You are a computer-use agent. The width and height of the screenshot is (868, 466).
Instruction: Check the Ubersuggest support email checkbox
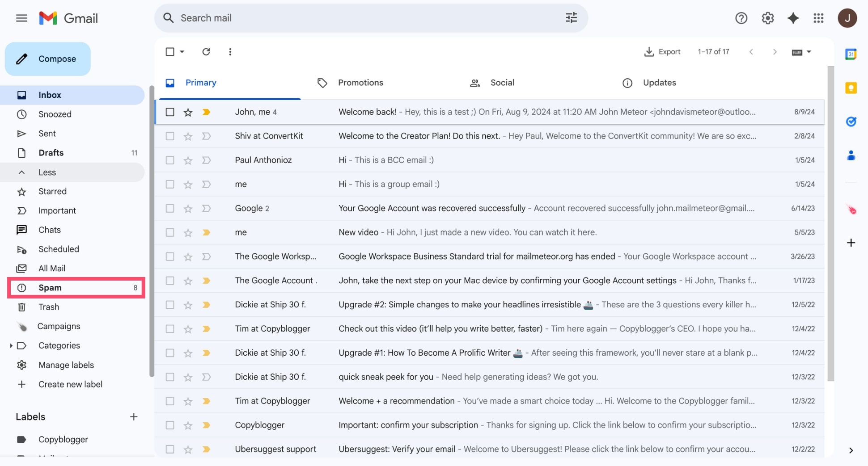170,449
